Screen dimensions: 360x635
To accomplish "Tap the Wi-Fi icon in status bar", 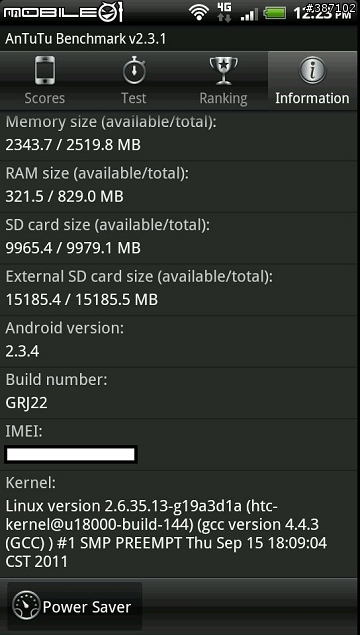I will (x=198, y=13).
